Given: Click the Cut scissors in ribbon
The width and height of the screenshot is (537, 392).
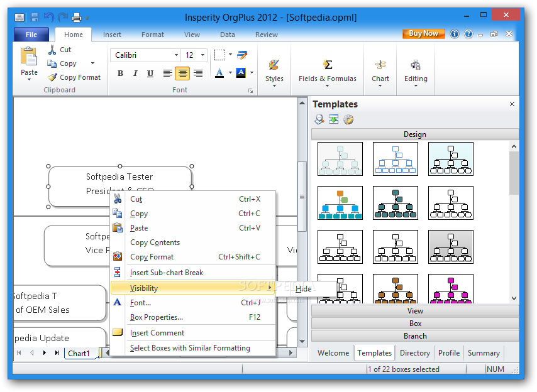Looking at the screenshot, I should pos(52,50).
